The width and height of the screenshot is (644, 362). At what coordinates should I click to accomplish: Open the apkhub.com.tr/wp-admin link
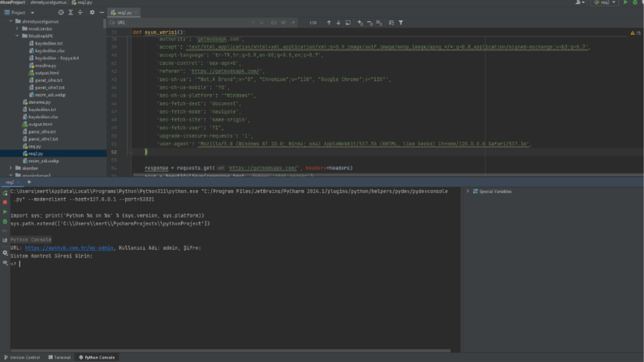point(69,248)
